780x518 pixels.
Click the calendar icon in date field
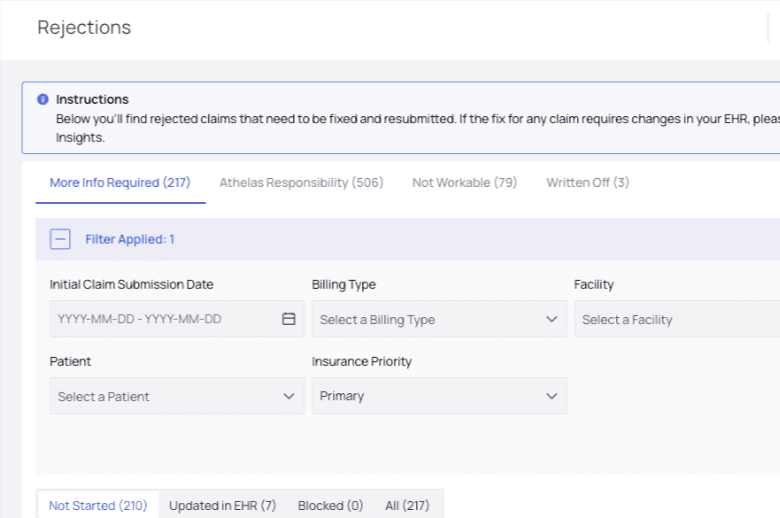pos(289,319)
